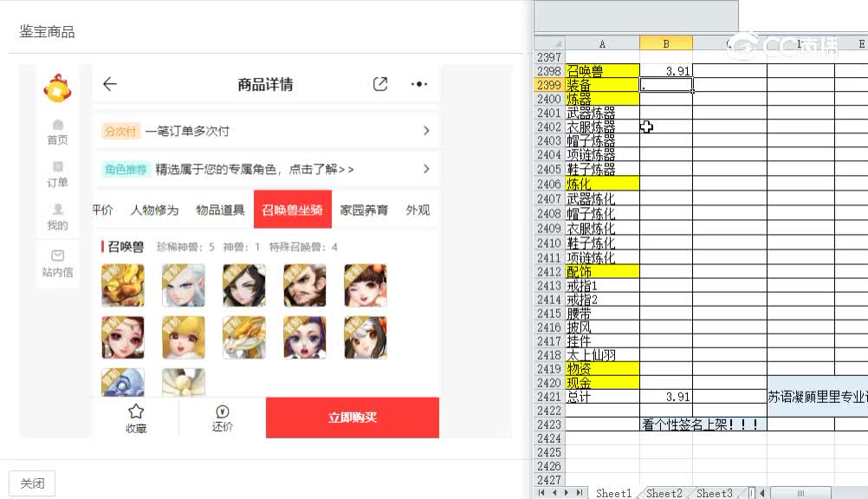Go back with the left arrow icon
This screenshot has width=868, height=499.
[110, 84]
